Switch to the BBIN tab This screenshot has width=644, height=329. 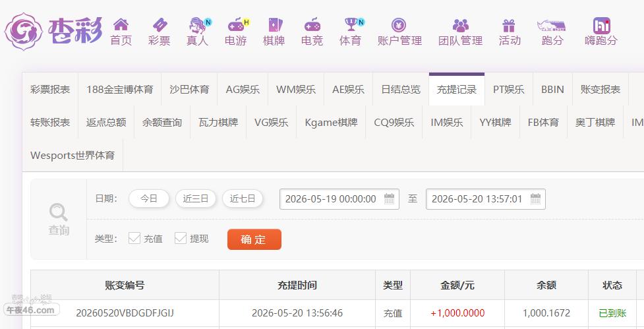point(552,89)
